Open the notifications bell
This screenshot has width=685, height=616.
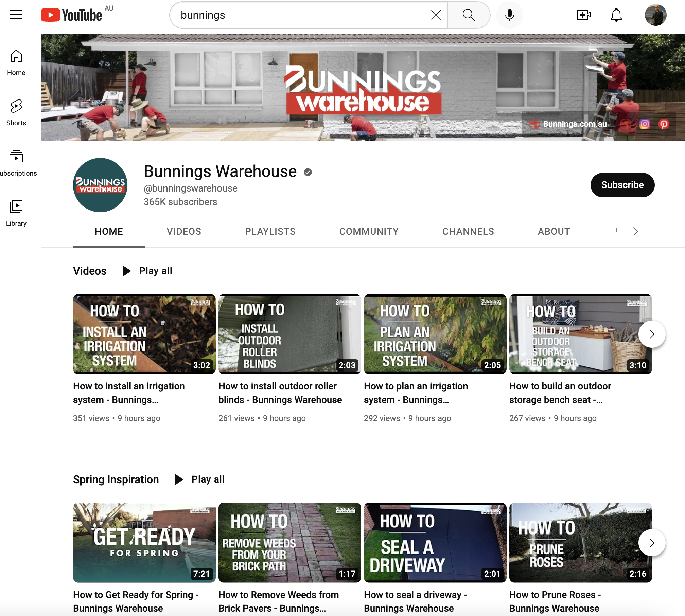[617, 15]
